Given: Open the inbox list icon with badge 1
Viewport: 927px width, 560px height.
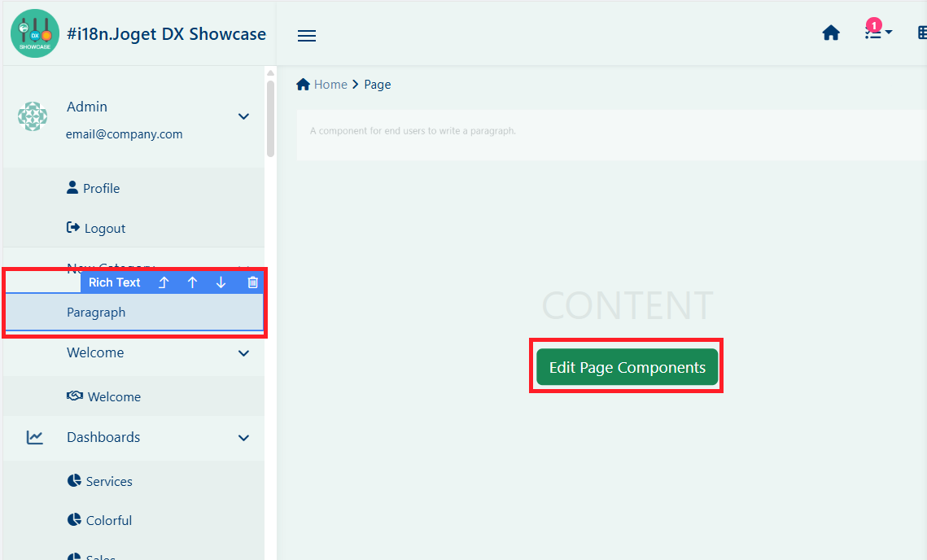Looking at the screenshot, I should pos(878,32).
